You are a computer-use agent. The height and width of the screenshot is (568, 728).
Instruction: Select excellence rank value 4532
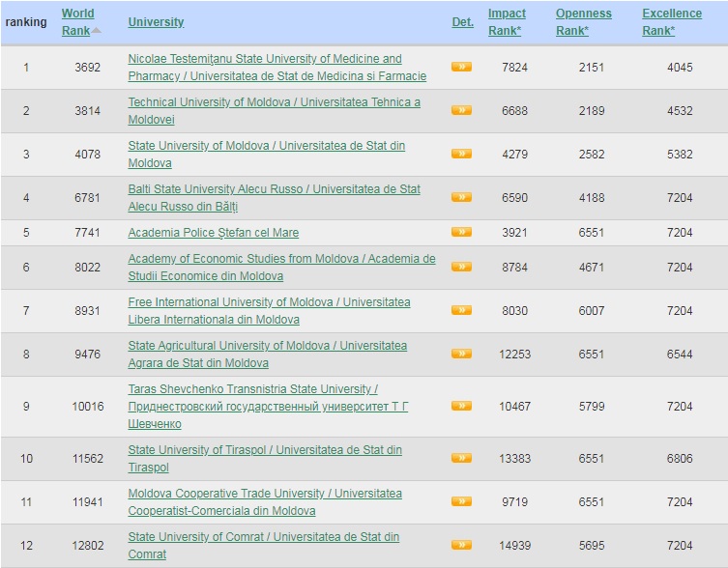pos(681,111)
